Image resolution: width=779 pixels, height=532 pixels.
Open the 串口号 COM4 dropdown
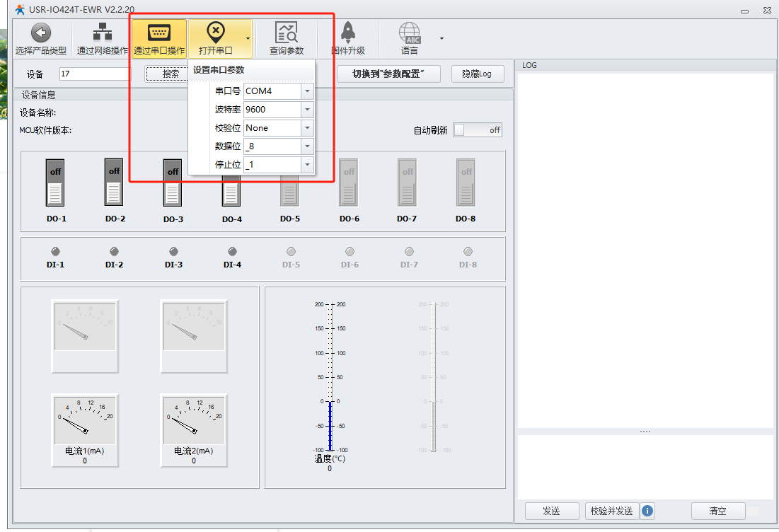pyautogui.click(x=306, y=91)
